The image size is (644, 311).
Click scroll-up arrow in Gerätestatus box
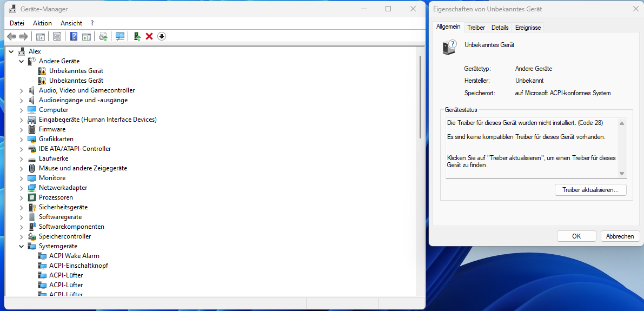point(622,123)
